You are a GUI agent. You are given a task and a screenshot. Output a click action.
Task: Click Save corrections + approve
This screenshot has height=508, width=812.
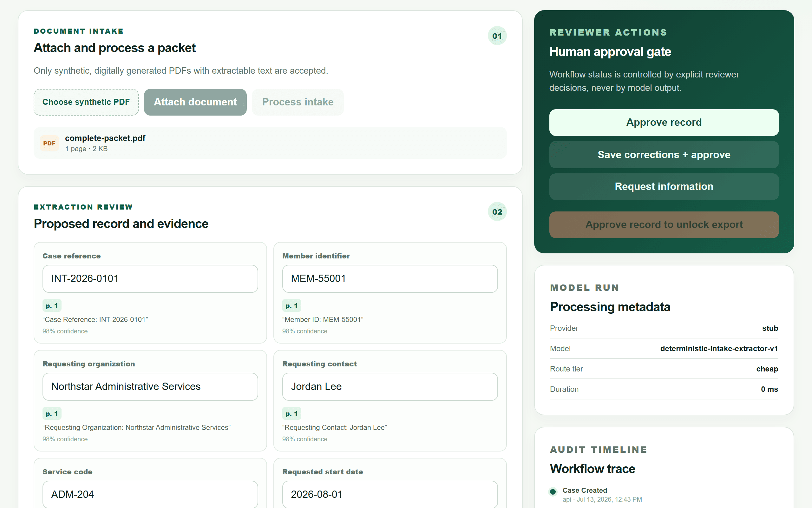coord(664,155)
